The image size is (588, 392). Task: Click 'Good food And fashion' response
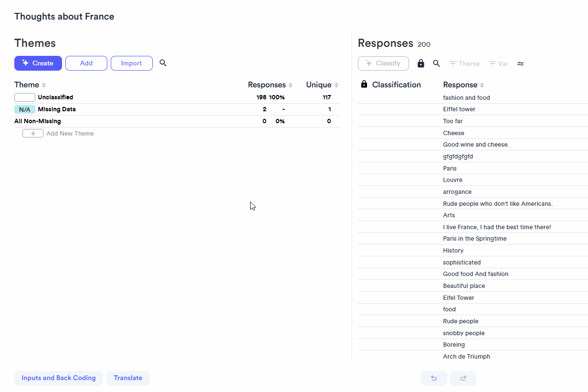tap(475, 274)
